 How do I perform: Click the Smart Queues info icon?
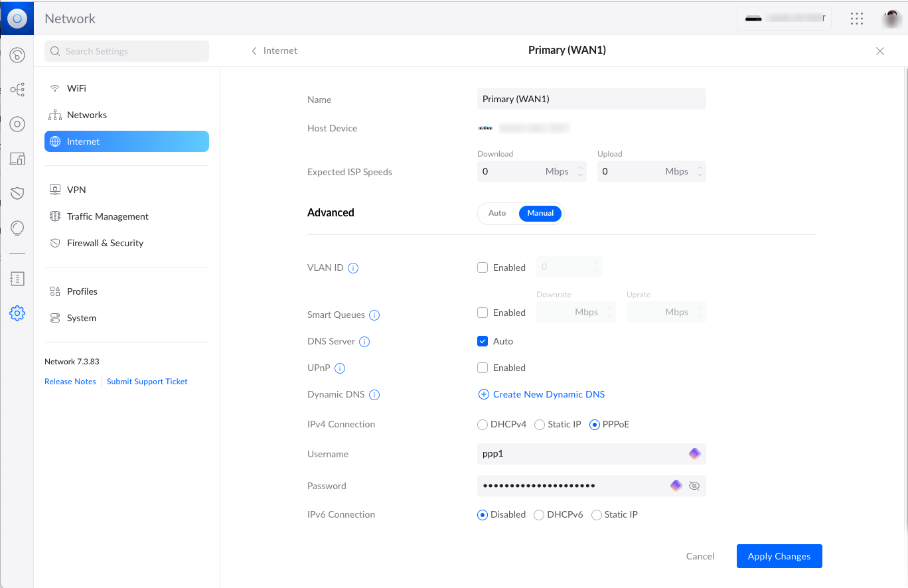(374, 315)
